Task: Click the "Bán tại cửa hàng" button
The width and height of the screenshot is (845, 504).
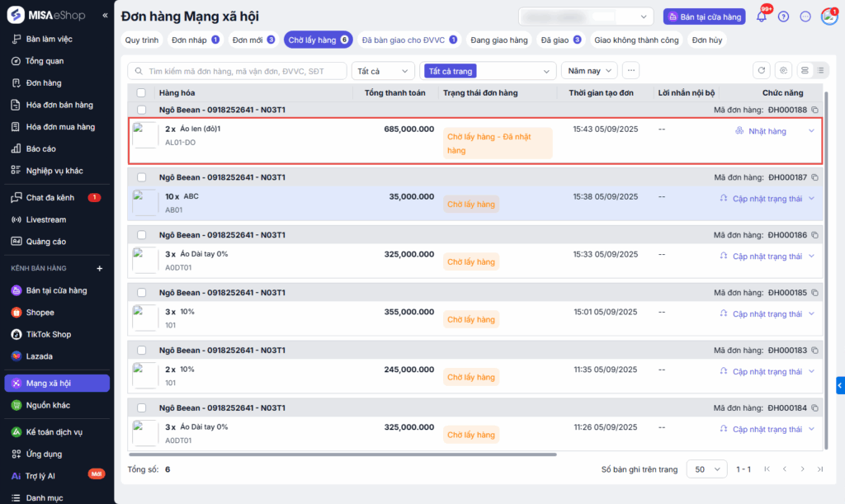Action: pyautogui.click(x=704, y=16)
